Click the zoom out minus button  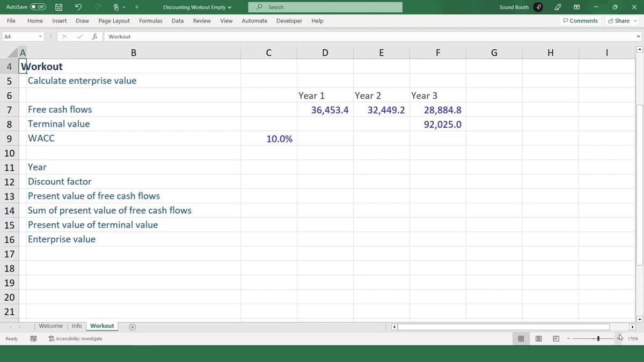pyautogui.click(x=568, y=339)
